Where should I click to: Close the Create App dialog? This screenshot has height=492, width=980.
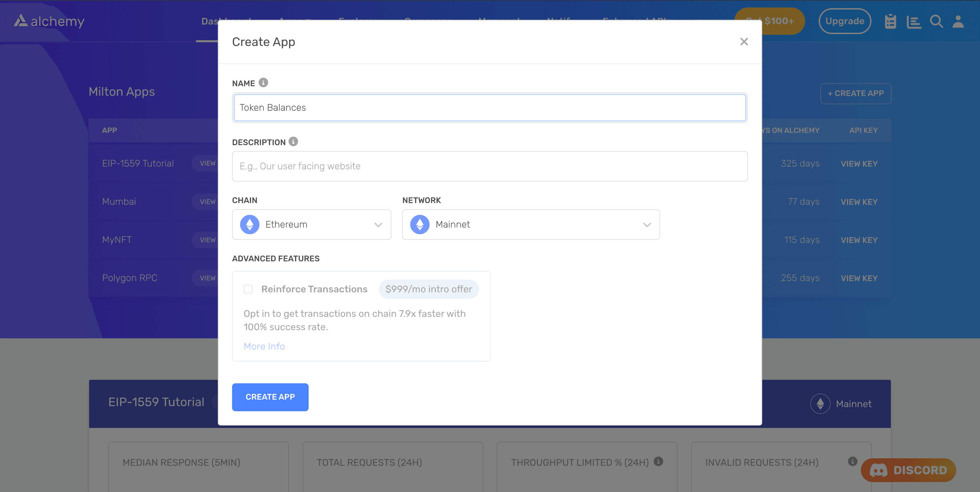tap(744, 42)
